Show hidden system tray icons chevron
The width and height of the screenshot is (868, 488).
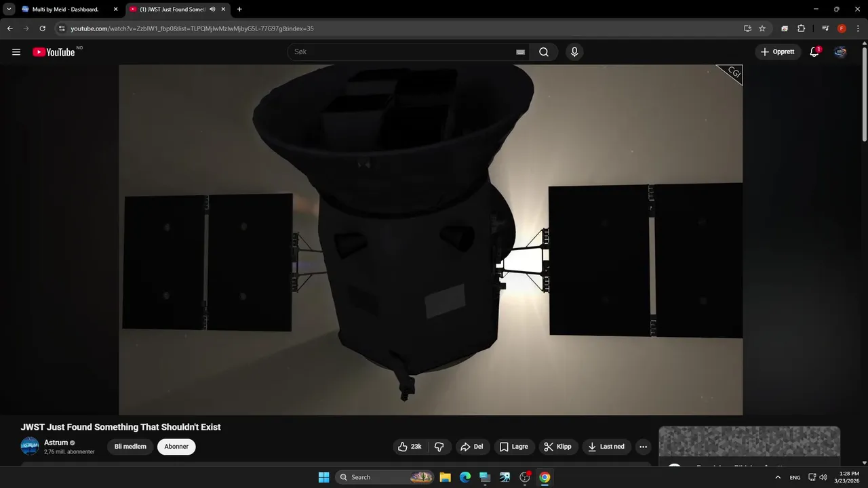778,477
